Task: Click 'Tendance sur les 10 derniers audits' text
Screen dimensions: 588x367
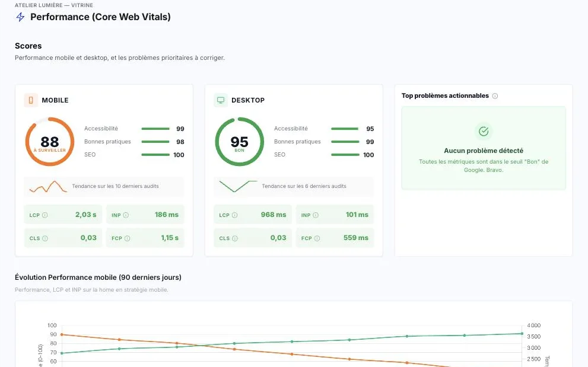Action: [115, 186]
